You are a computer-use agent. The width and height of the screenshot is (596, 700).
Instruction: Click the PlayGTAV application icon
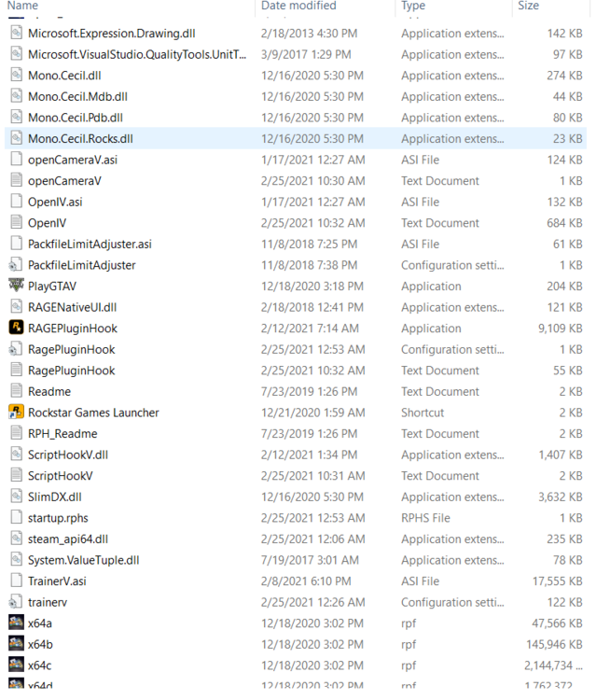(x=17, y=286)
